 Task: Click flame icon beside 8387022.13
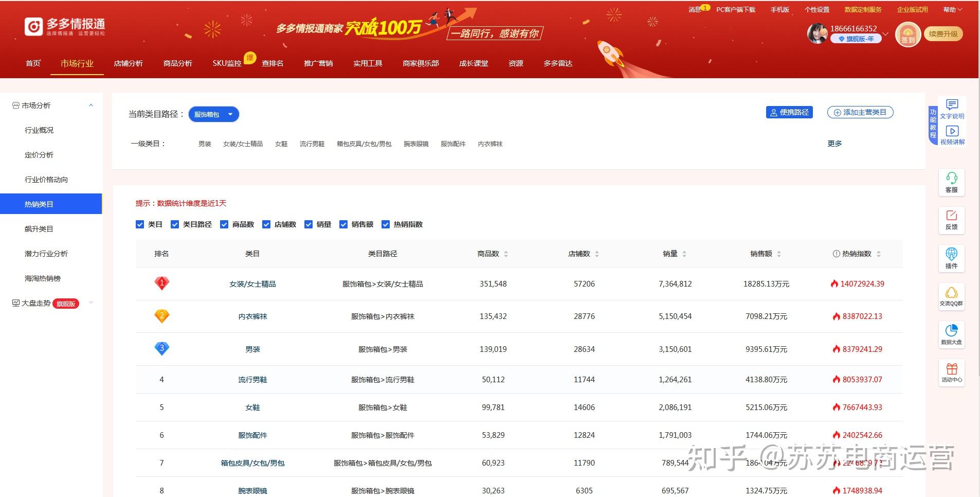coord(837,316)
